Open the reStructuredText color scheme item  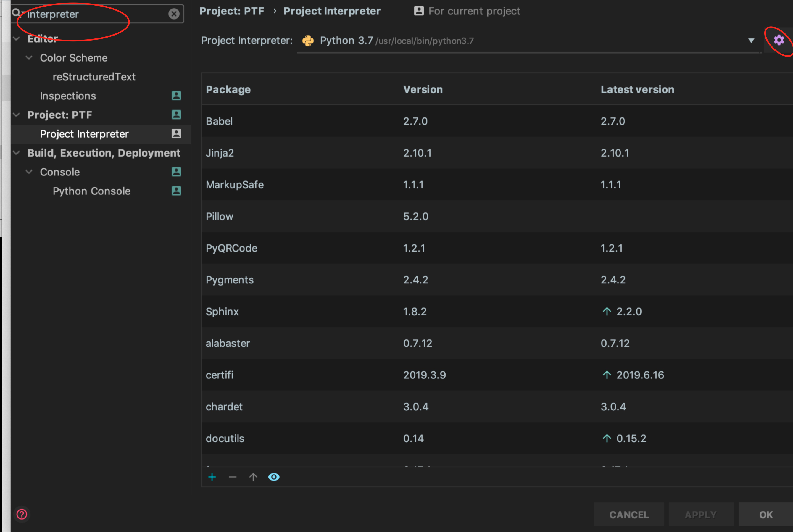94,77
